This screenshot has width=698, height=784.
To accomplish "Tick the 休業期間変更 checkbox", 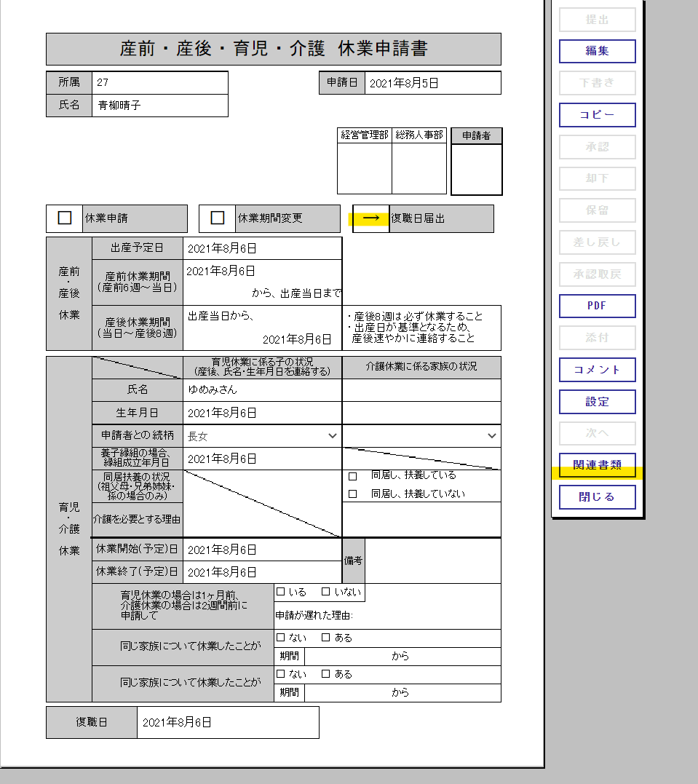I will (217, 218).
